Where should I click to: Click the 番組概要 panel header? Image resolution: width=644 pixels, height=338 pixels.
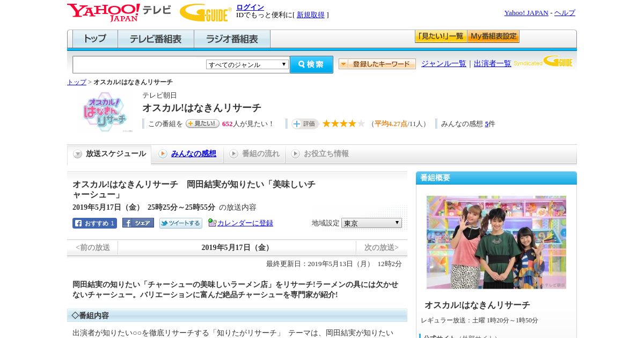pyautogui.click(x=496, y=178)
